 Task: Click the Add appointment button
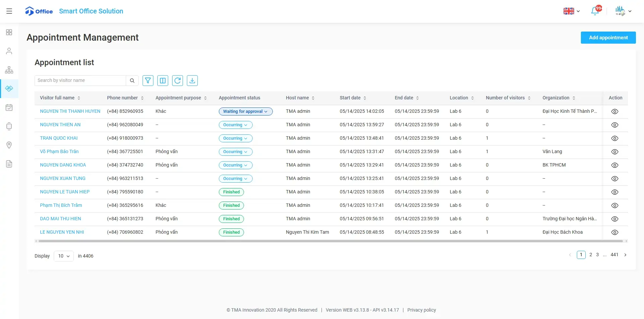[x=608, y=38]
